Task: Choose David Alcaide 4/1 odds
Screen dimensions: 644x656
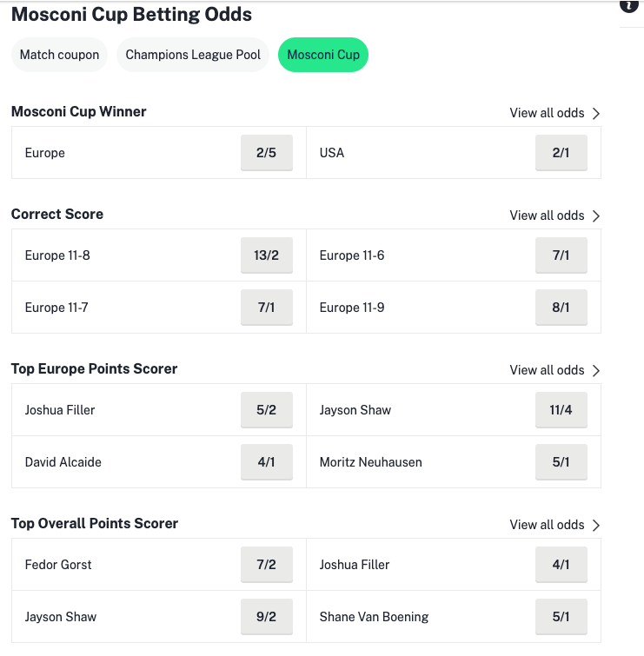Action: tap(266, 462)
